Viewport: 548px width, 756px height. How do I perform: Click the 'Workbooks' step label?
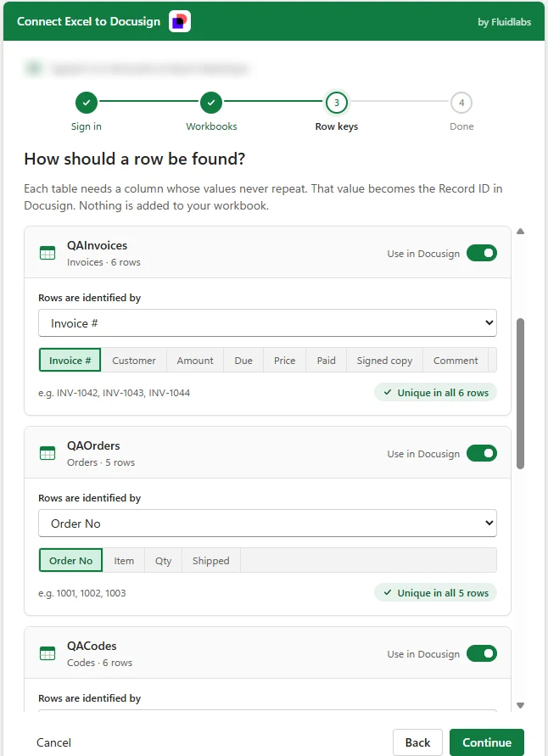click(x=211, y=126)
